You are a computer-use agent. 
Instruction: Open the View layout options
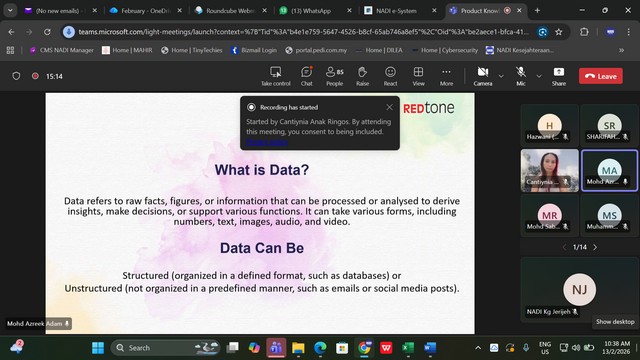pos(418,76)
